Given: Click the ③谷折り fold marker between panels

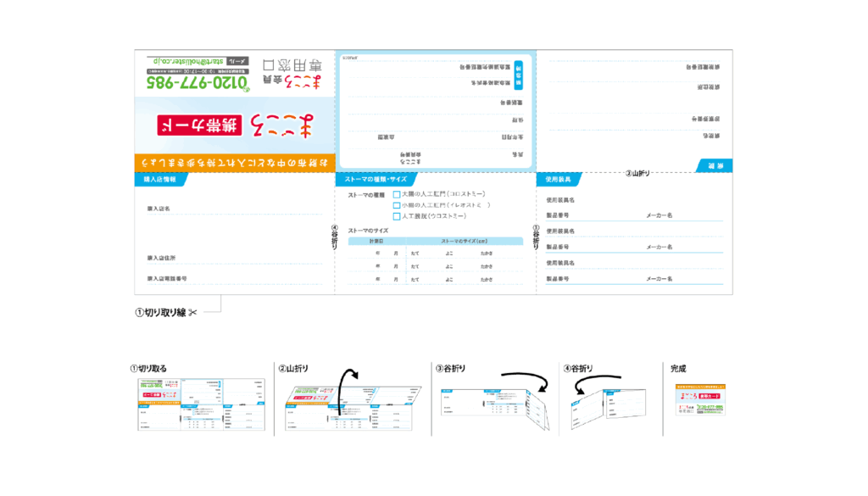Looking at the screenshot, I should coord(535,236).
